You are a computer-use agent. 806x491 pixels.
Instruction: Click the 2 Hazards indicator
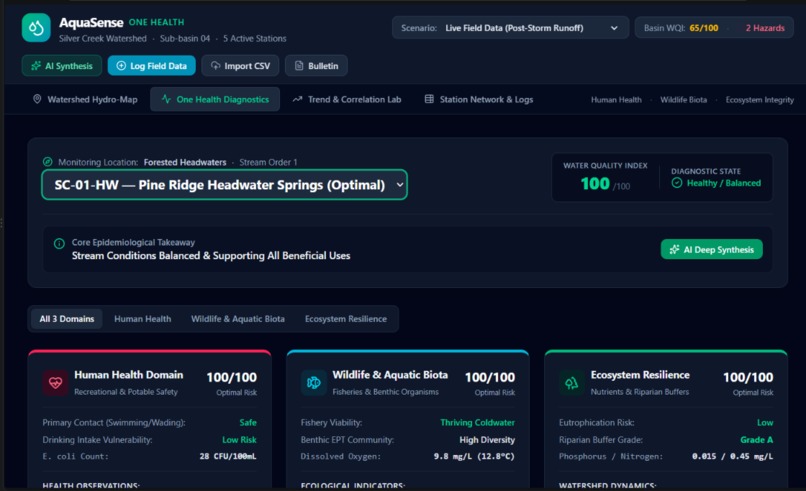(765, 28)
